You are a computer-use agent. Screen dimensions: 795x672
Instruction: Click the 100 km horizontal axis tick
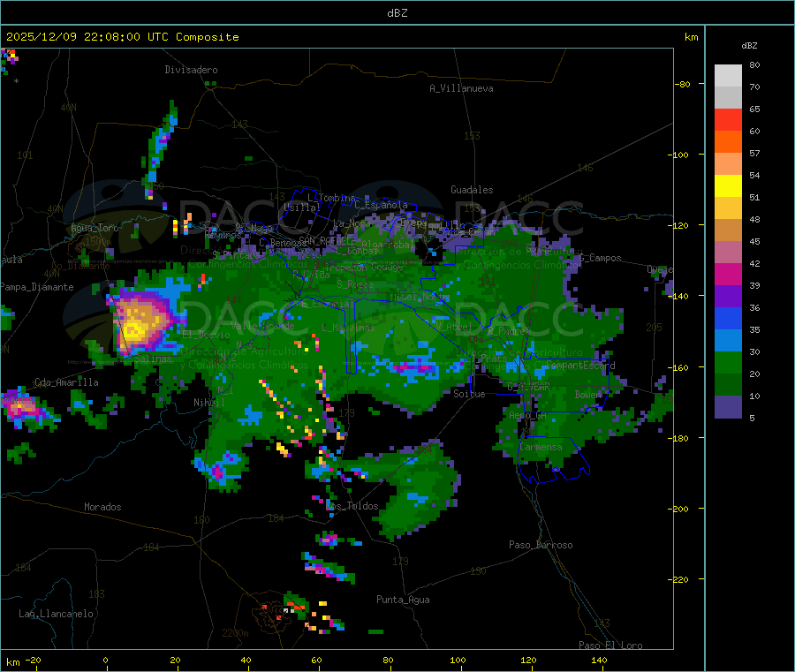(458, 660)
